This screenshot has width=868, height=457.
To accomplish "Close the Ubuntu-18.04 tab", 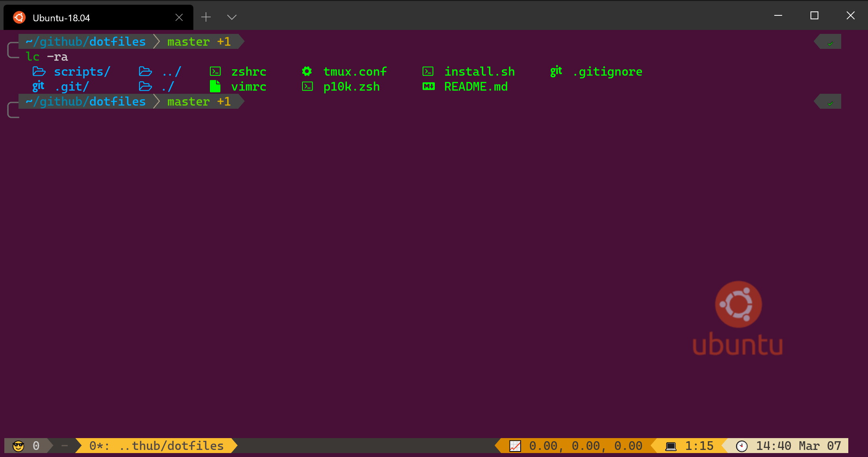I will coord(179,17).
